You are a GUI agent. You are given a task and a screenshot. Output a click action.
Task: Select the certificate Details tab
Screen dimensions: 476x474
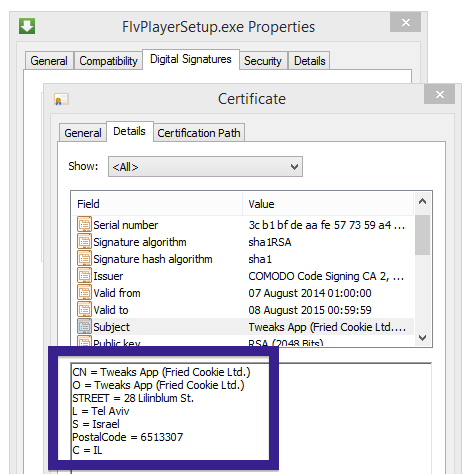pos(130,131)
